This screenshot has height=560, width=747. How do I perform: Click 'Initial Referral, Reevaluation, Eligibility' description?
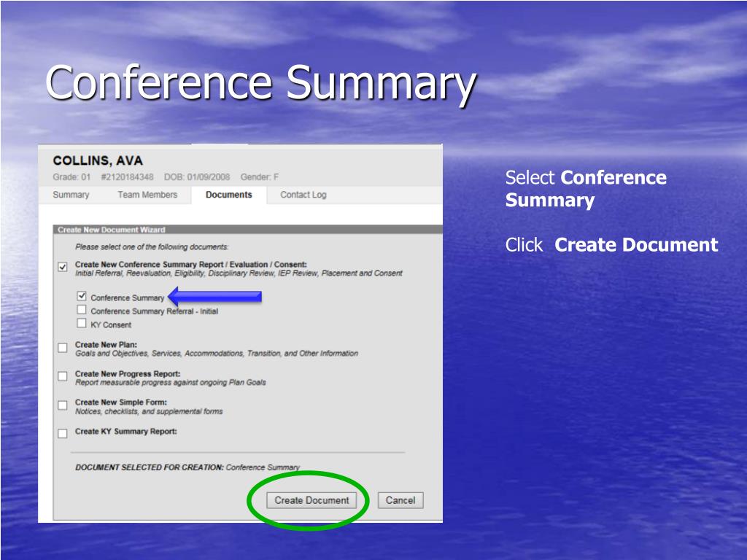tap(239, 273)
